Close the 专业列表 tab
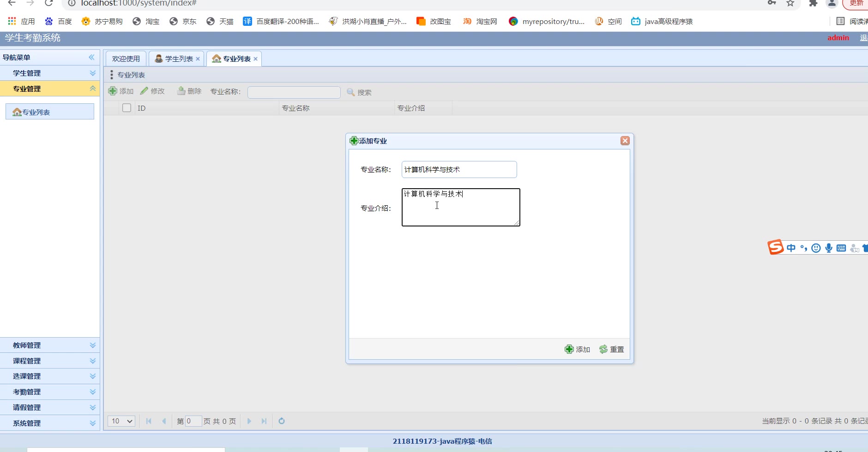 click(x=255, y=59)
